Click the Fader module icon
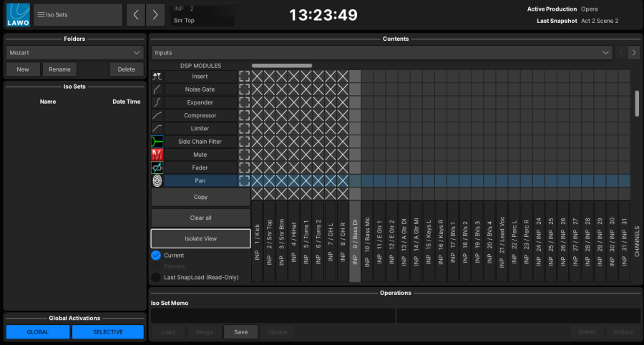 (157, 167)
